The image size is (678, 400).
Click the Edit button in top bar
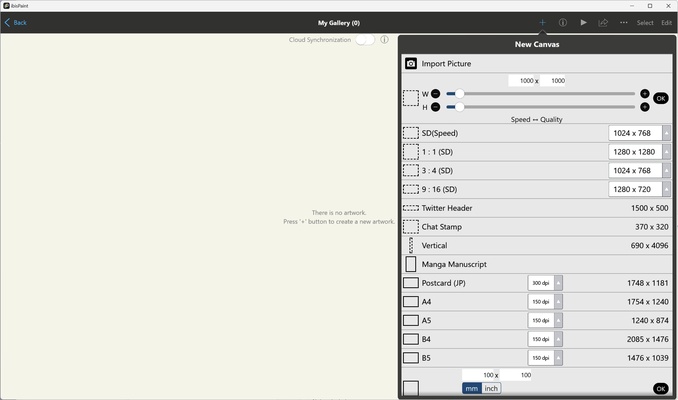(x=666, y=22)
